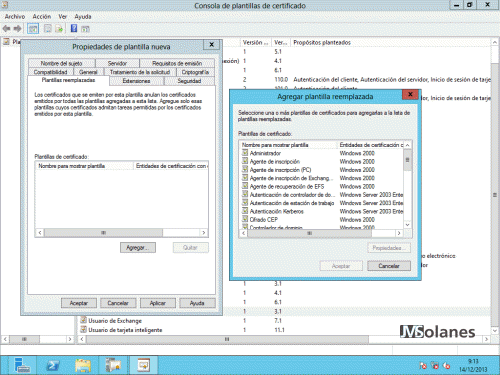Switch to the Servidor tab
500x375 pixels.
tap(117, 63)
